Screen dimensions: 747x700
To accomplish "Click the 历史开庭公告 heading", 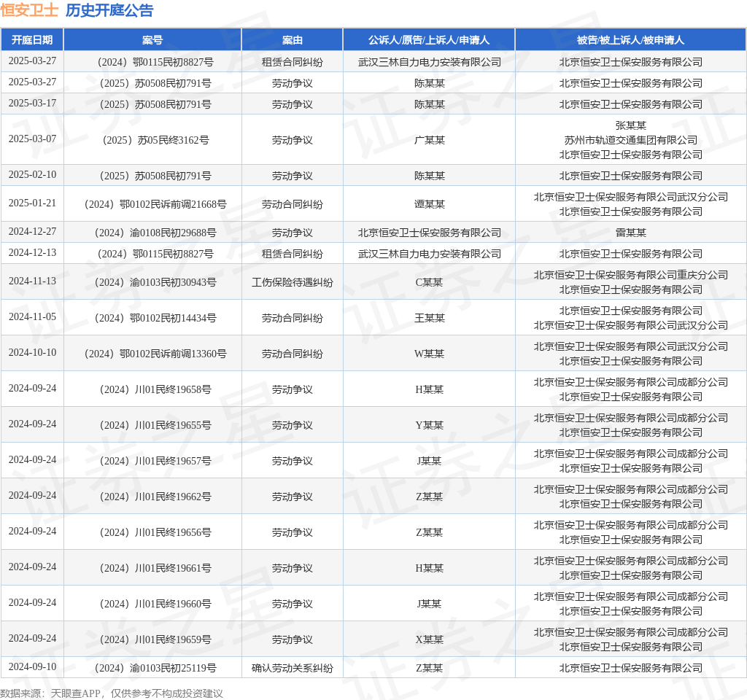I will 109,10.
